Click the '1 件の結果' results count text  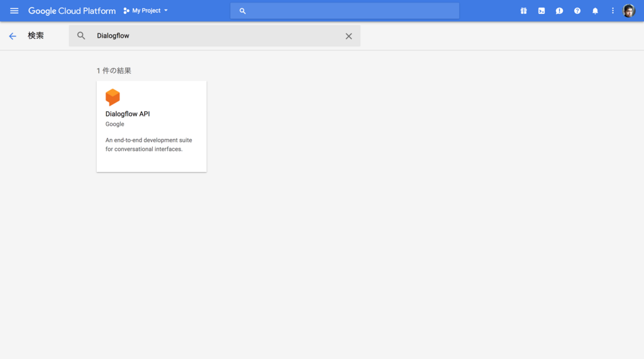[x=114, y=70]
